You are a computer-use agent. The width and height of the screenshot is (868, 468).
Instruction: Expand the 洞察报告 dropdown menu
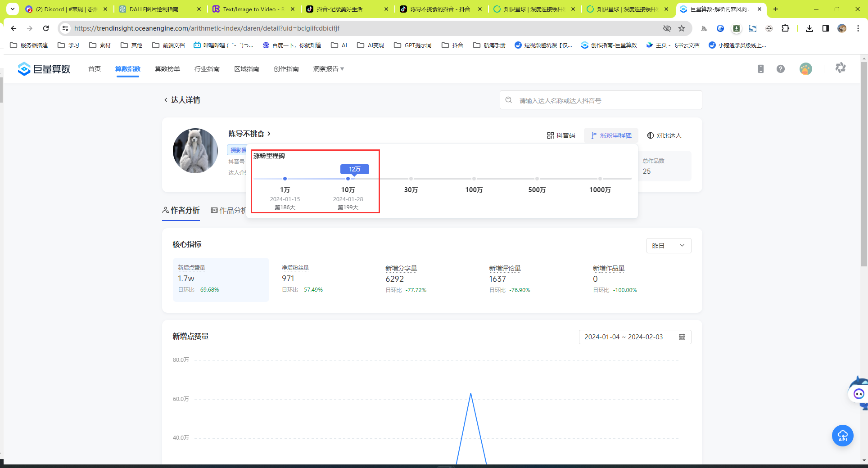click(329, 69)
